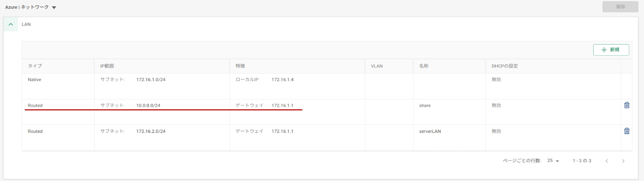Click the 保存 button
Screen dimensions: 644x181
(x=620, y=7)
